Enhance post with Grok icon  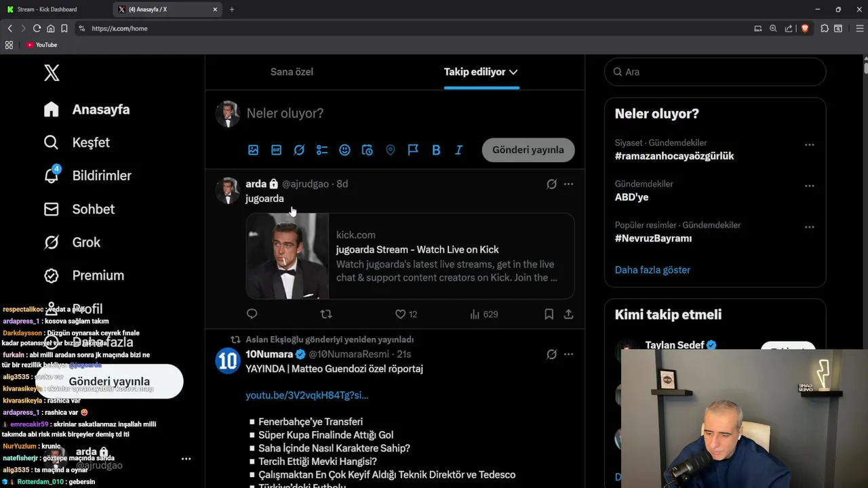click(x=299, y=150)
